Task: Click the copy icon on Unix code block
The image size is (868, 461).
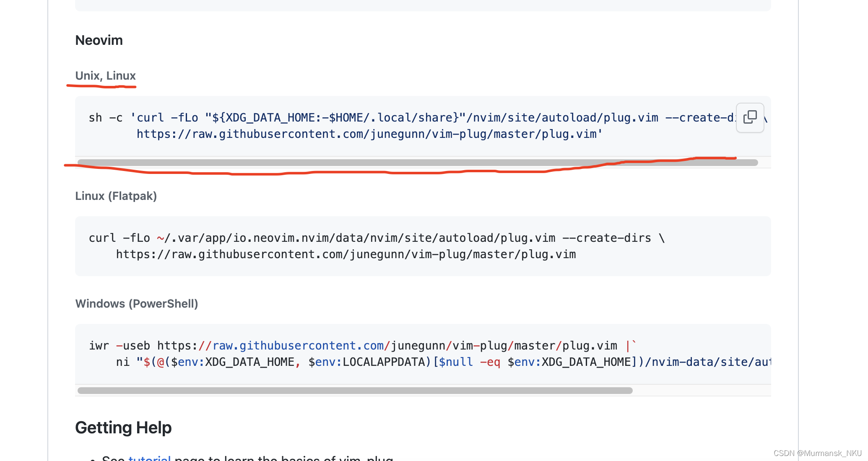Action: click(750, 117)
